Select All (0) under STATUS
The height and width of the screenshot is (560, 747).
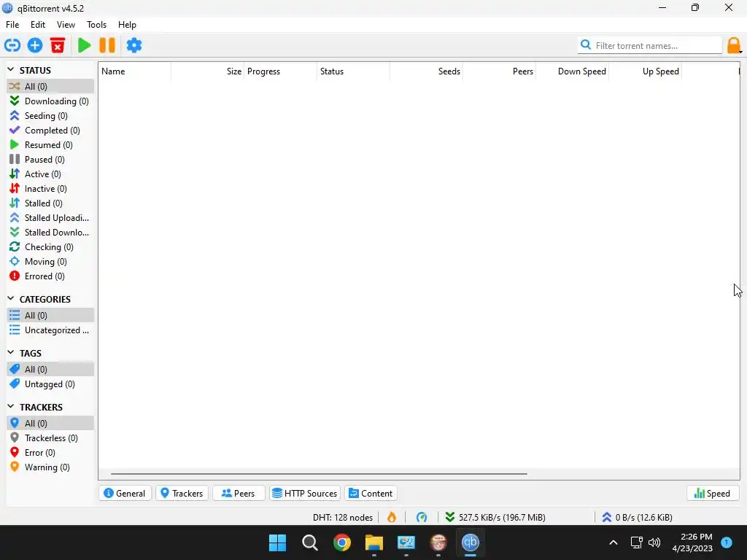(x=50, y=86)
